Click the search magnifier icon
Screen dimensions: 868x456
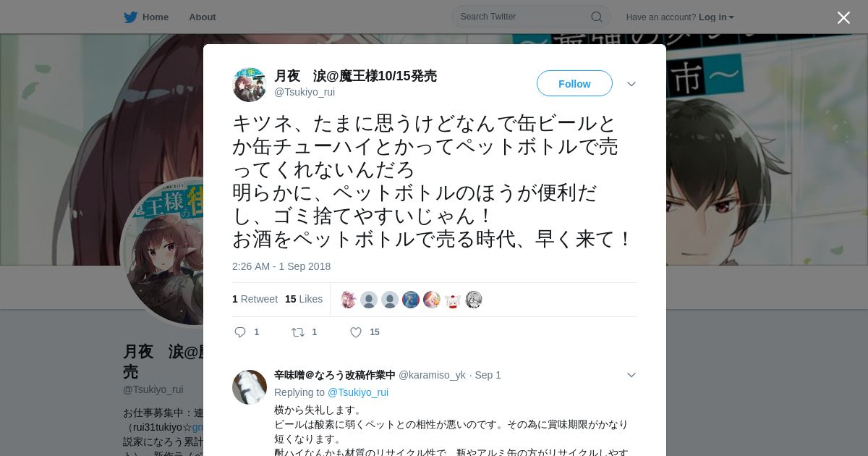click(x=596, y=17)
